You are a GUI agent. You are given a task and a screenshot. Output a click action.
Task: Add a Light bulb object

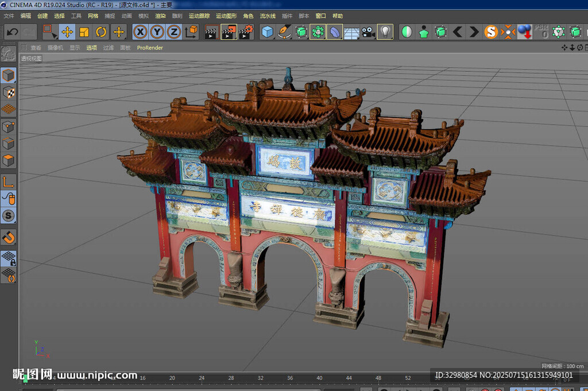385,32
